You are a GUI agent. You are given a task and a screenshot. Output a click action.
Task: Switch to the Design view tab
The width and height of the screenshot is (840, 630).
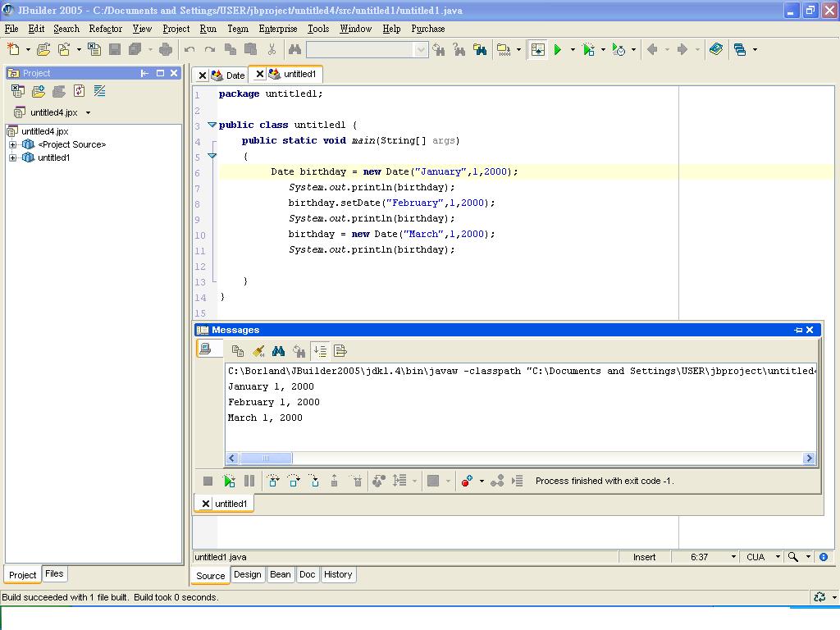pos(248,574)
